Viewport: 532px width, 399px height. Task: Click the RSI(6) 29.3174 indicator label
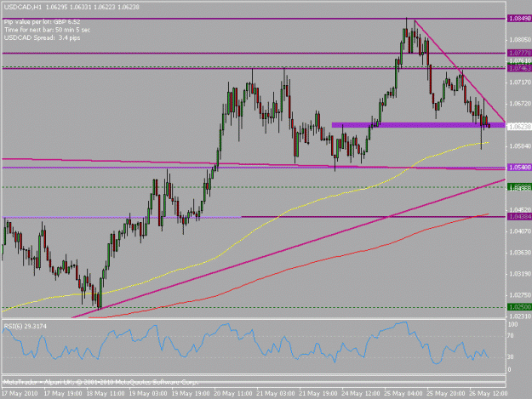(25, 326)
